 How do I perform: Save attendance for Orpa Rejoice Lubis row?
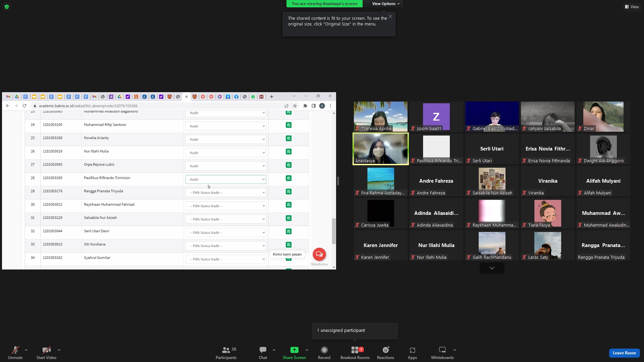tap(288, 165)
